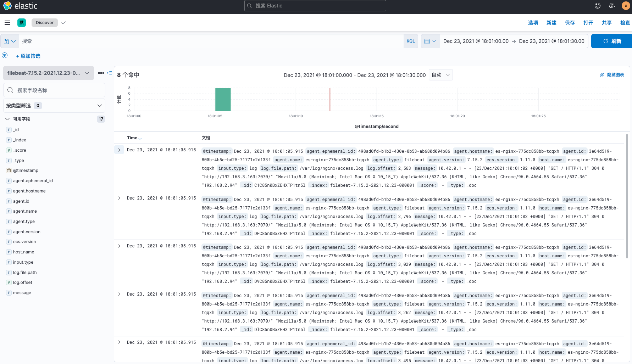
Task: Open the chevron next to Discover
Action: coord(63,23)
